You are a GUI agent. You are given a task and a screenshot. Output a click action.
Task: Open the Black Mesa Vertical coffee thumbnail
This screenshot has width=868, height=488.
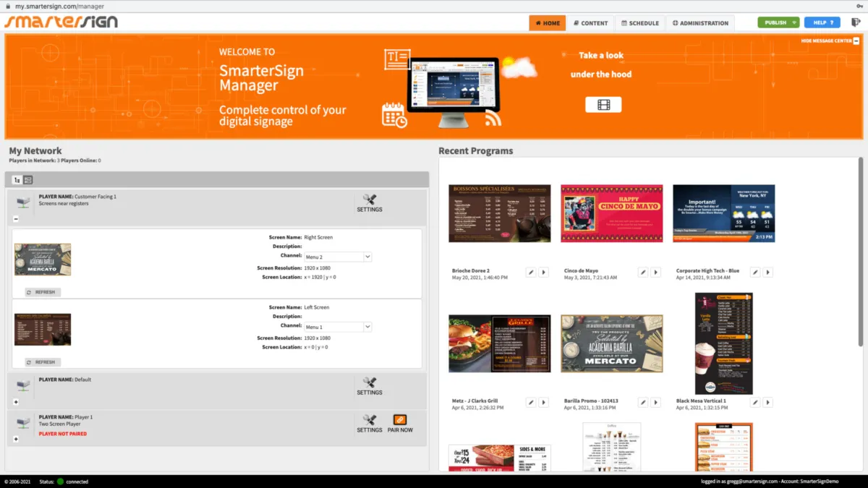point(723,343)
